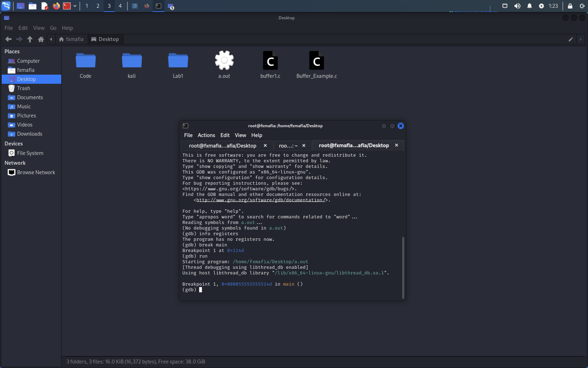Select the kali folder icon
This screenshot has width=588, height=368.
point(132,60)
